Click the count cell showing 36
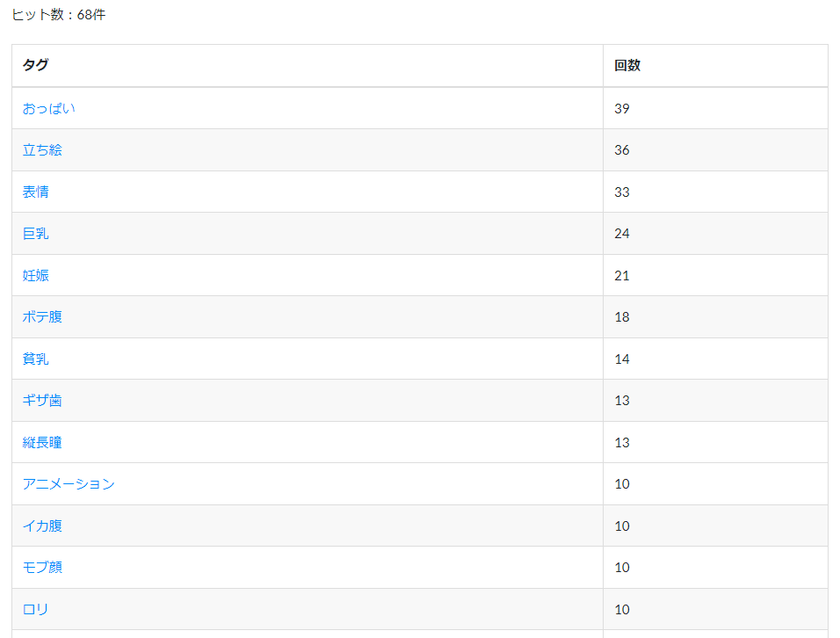This screenshot has height=638, width=840. tap(716, 150)
